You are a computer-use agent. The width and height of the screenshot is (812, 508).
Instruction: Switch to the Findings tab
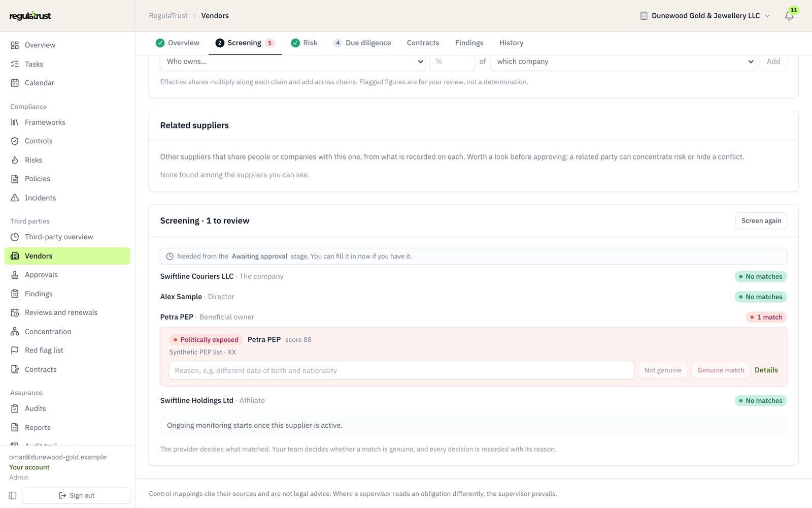tap(469, 43)
